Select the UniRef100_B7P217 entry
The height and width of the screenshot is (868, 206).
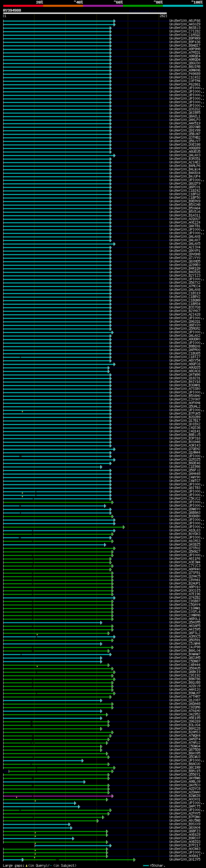click(x=185, y=845)
